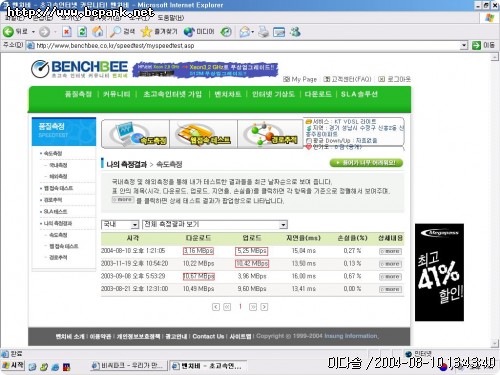Go back with the 뒤로 button
This screenshot has height=375, width=500.
(x=16, y=32)
